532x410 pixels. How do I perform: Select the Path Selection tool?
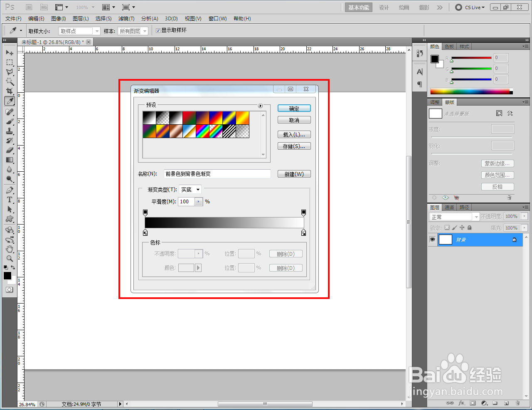pos(10,209)
